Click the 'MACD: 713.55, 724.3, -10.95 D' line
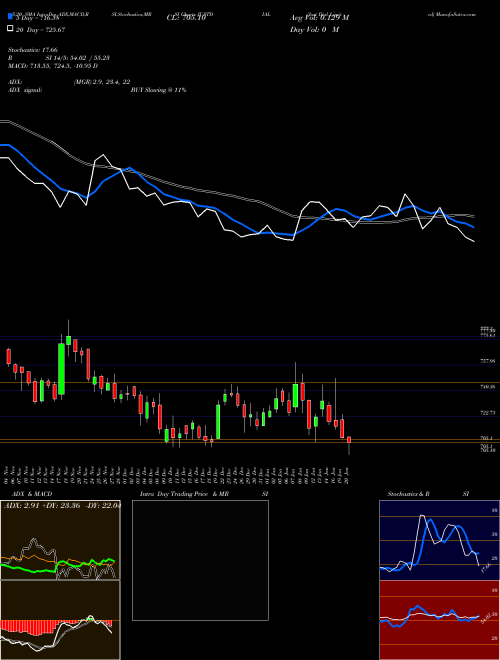The image size is (500, 660). tap(53, 66)
